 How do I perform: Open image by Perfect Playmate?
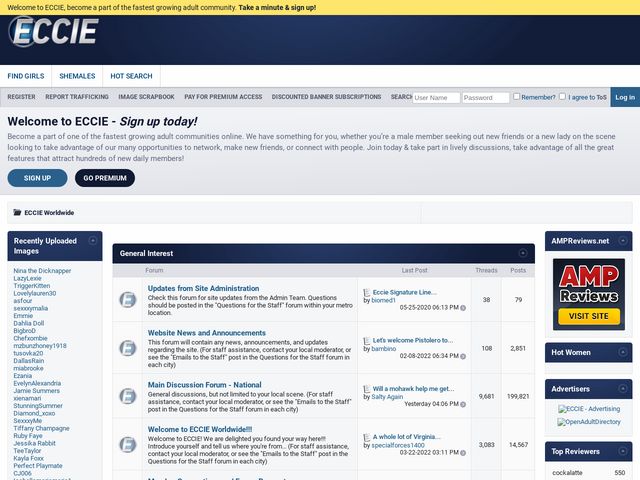[38, 465]
